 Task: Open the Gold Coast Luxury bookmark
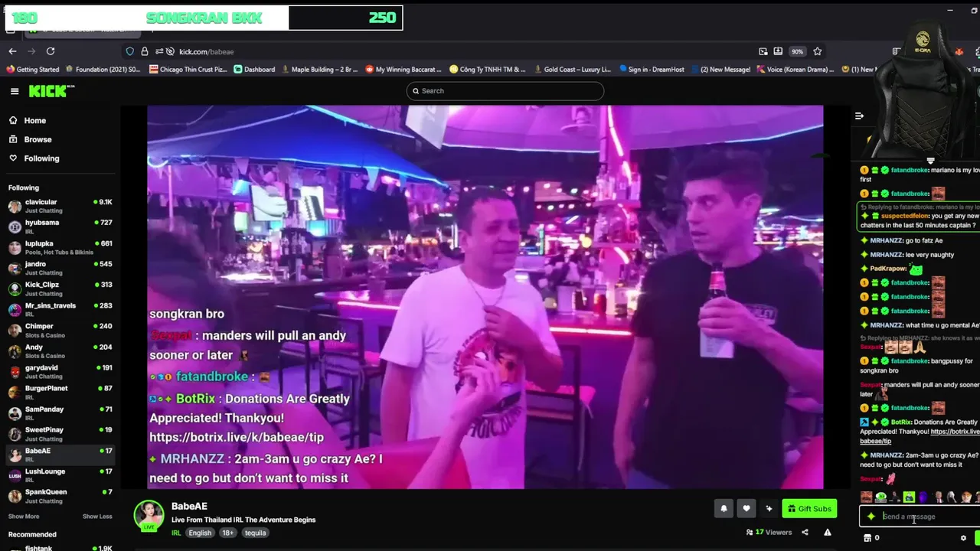click(571, 70)
